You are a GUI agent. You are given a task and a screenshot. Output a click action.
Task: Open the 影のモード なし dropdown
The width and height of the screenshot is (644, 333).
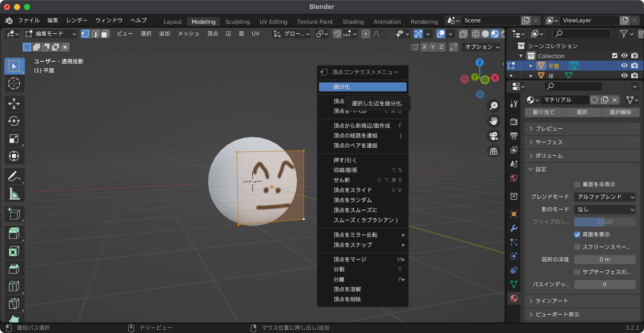605,209
